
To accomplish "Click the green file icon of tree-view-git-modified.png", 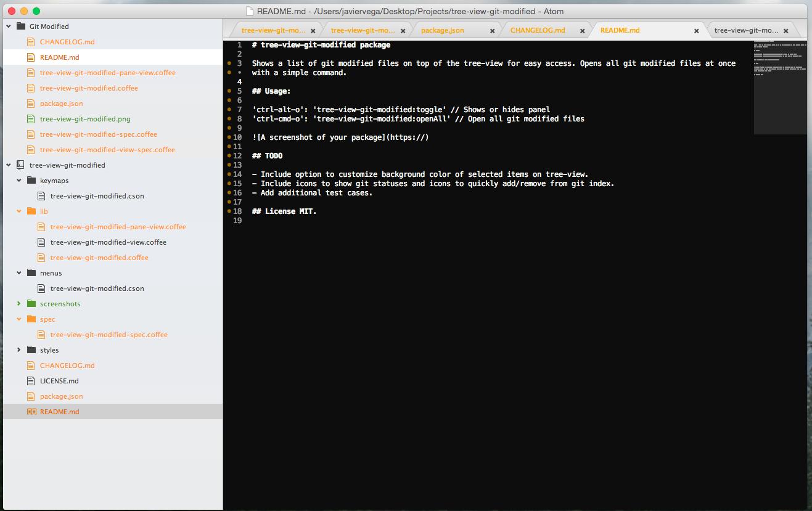I will (x=31, y=119).
